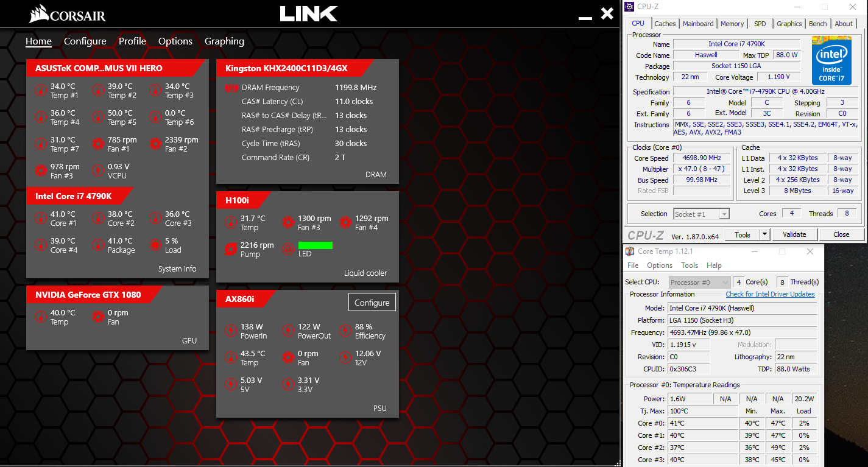Pick the green H100i LED color swatch
Image resolution: width=868 pixels, height=467 pixels.
tap(316, 245)
